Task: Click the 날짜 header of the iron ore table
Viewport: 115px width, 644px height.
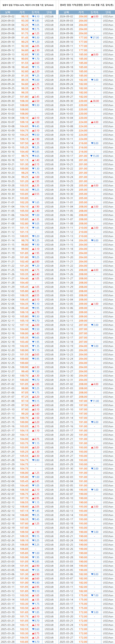Action: pyautogui.click(x=7, y=12)
